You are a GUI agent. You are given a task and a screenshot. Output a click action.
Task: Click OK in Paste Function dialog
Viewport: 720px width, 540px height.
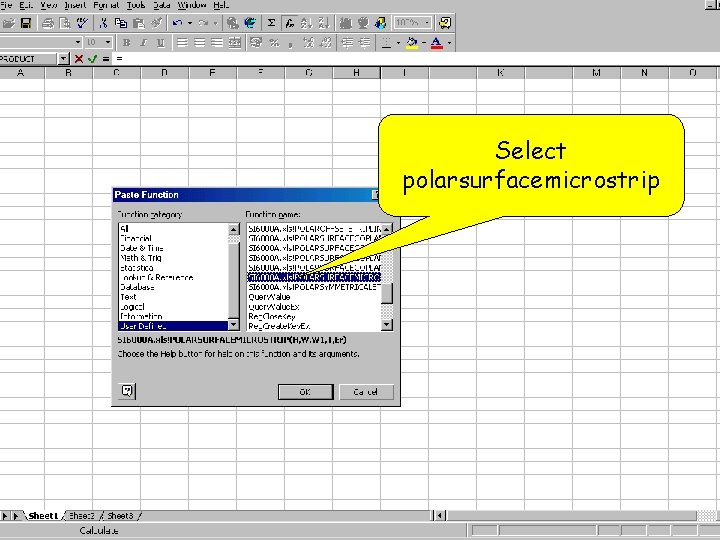[305, 392]
